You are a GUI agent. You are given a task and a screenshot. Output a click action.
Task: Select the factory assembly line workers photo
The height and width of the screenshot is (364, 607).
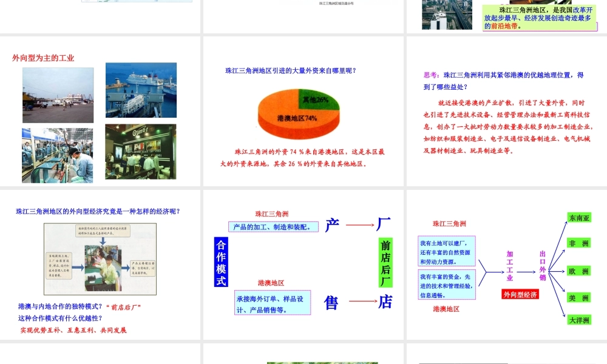[x=57, y=155]
